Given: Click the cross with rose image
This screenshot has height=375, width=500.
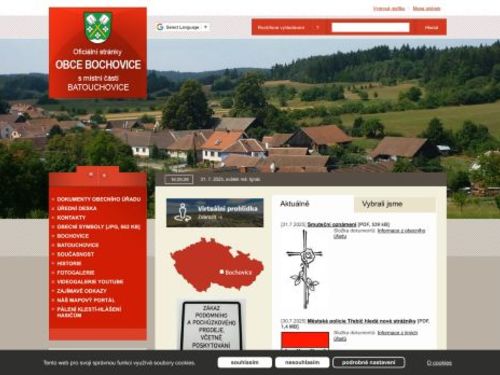Looking at the screenshot, I should (304, 269).
